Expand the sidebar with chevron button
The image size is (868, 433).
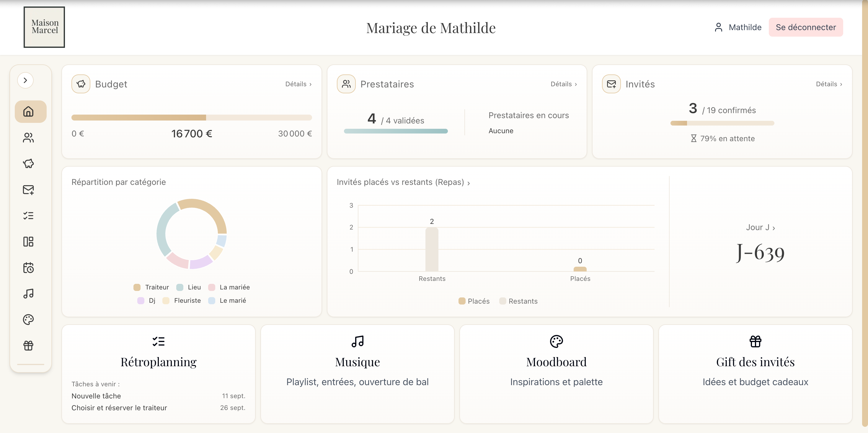25,80
